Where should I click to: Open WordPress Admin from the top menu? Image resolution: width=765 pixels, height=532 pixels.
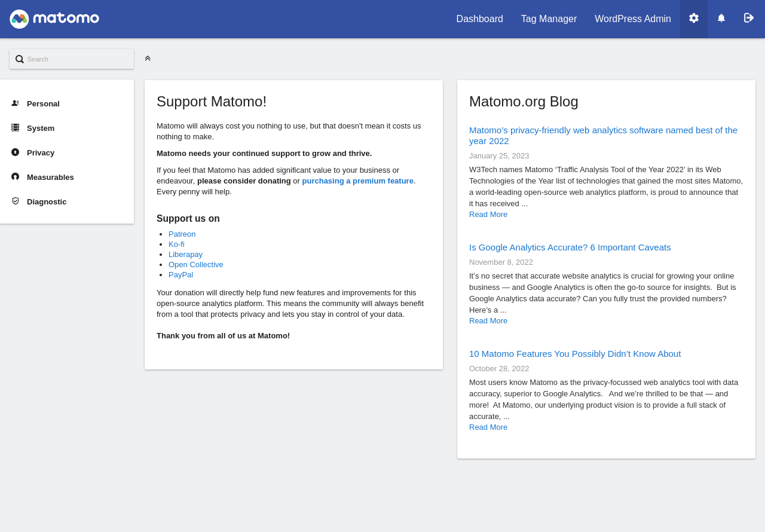point(632,19)
